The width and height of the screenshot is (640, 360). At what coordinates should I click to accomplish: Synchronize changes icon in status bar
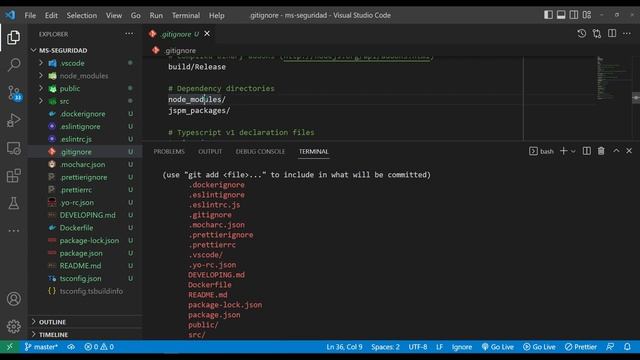71,347
